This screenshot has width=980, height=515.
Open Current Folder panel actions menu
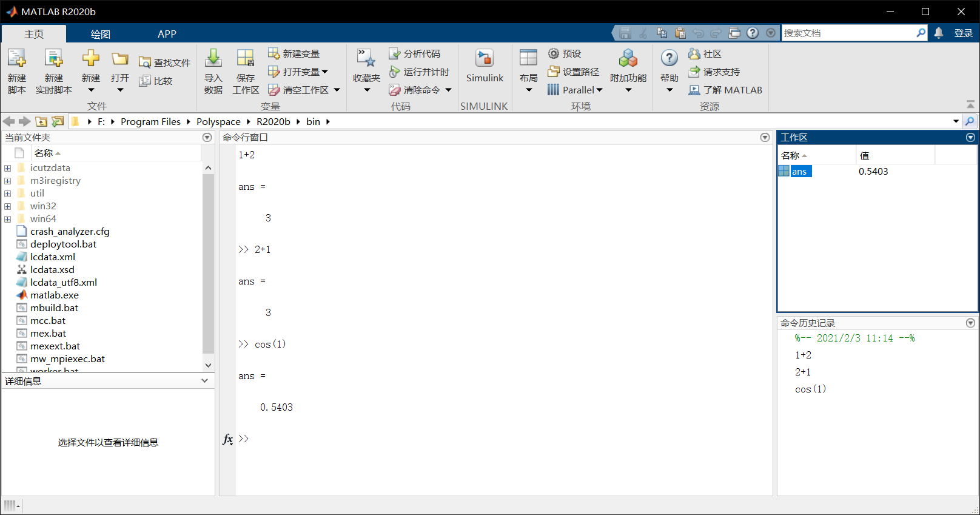[x=207, y=138]
